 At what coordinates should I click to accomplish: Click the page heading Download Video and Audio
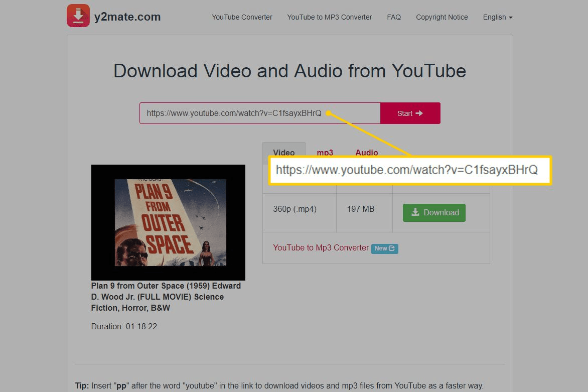pos(289,71)
